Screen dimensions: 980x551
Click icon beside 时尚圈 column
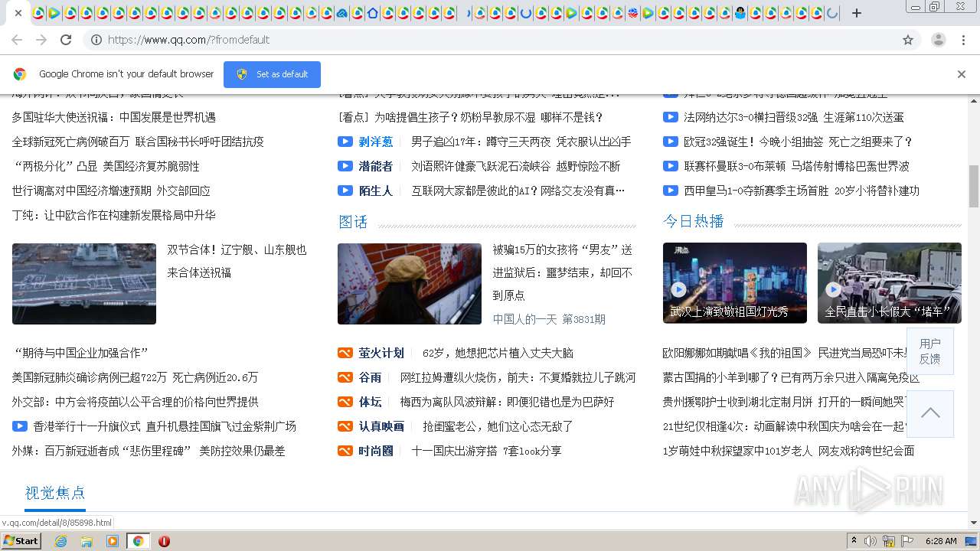pos(345,451)
